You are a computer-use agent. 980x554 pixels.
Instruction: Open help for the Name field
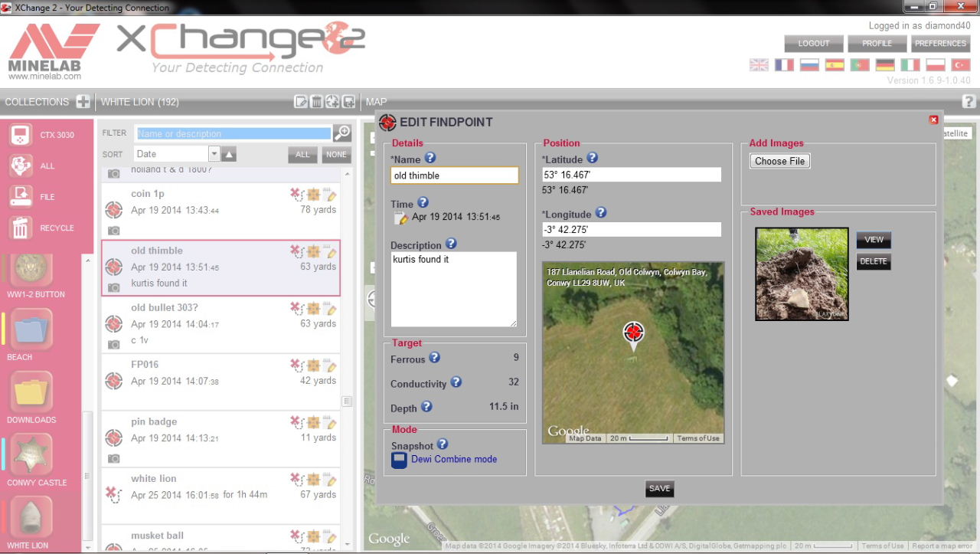point(430,158)
